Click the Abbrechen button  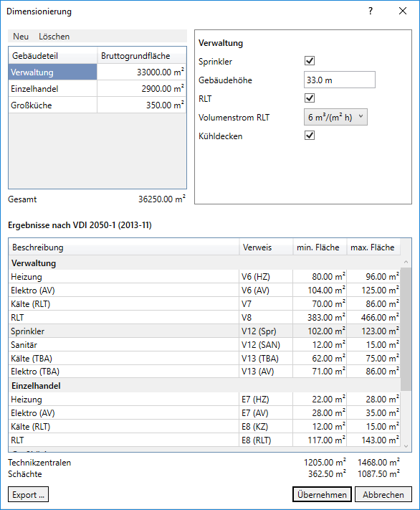pos(383,494)
